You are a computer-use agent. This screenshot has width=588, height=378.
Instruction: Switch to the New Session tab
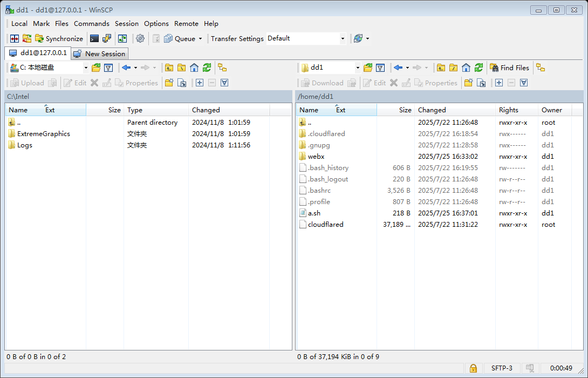(x=100, y=53)
